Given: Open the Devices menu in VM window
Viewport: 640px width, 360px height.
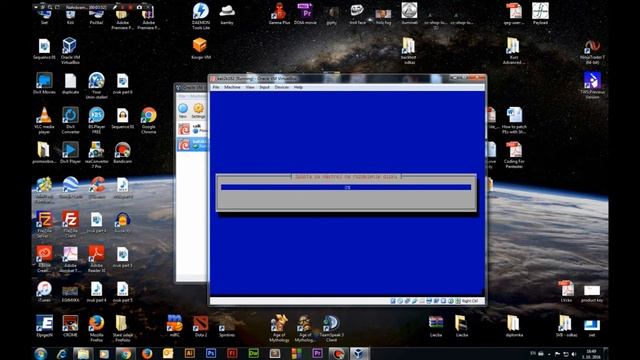Looking at the screenshot, I should (282, 87).
